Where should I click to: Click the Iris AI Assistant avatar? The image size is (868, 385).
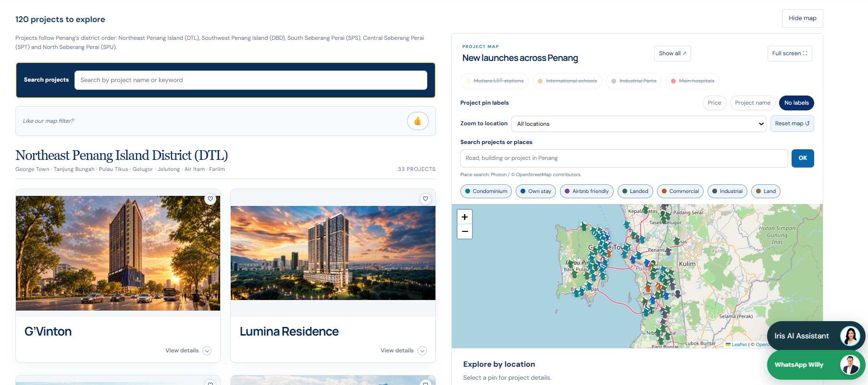[x=850, y=336]
